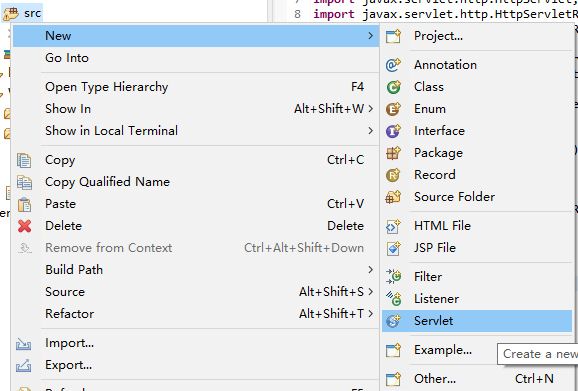Select Project... in New submenu
This screenshot has height=391, width=578.
(477, 36)
